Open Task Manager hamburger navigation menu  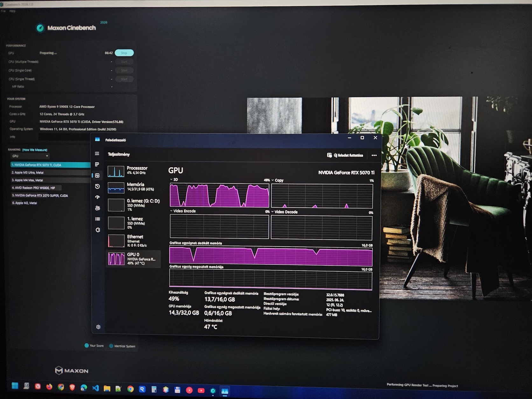click(x=97, y=154)
